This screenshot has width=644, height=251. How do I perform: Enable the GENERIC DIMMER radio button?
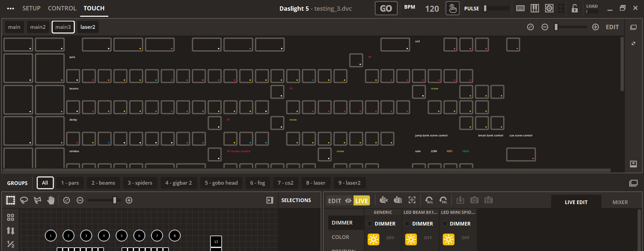370,224
